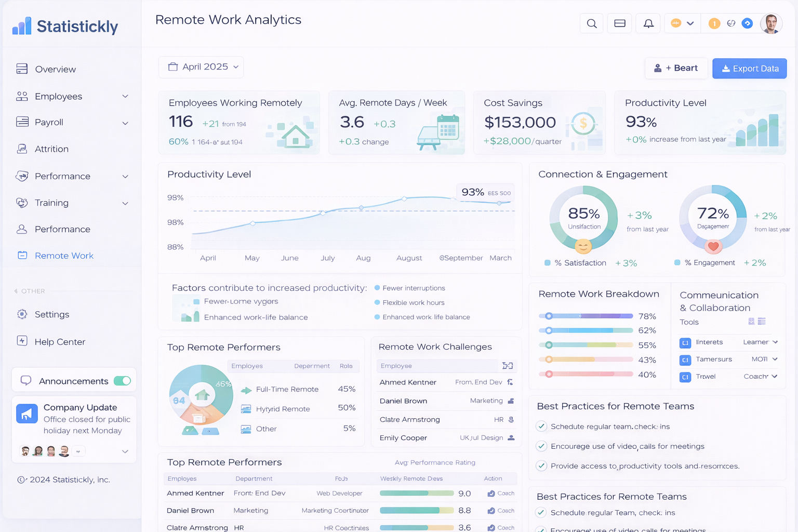Screen dimensions: 798x532
Task: Open the April 2025 date selector
Action: (201, 66)
